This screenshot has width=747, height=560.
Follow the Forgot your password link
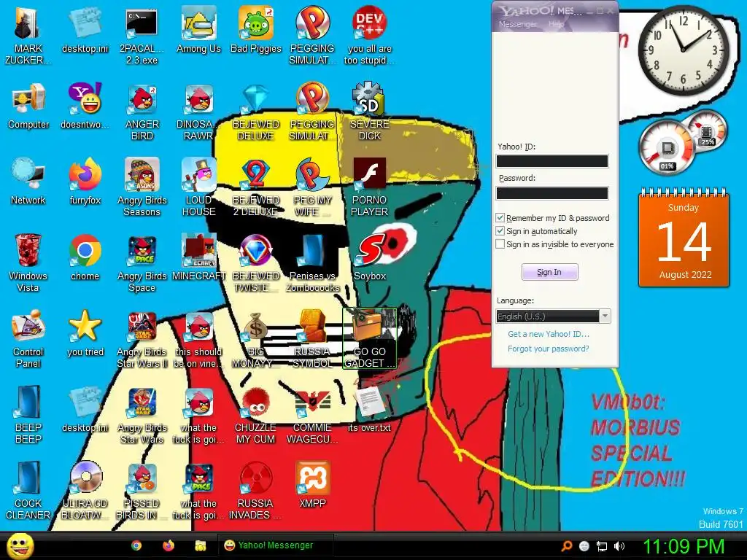549,349
